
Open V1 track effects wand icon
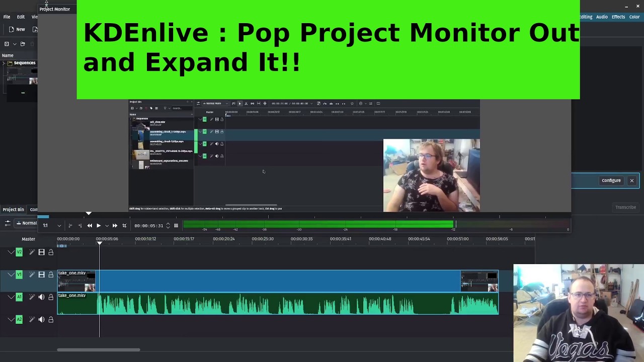(x=32, y=275)
